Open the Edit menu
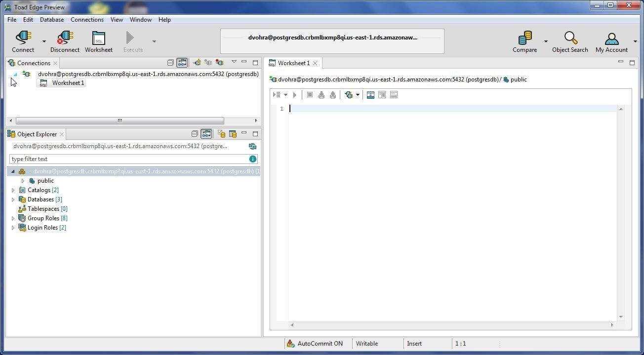The image size is (644, 355). [x=28, y=20]
